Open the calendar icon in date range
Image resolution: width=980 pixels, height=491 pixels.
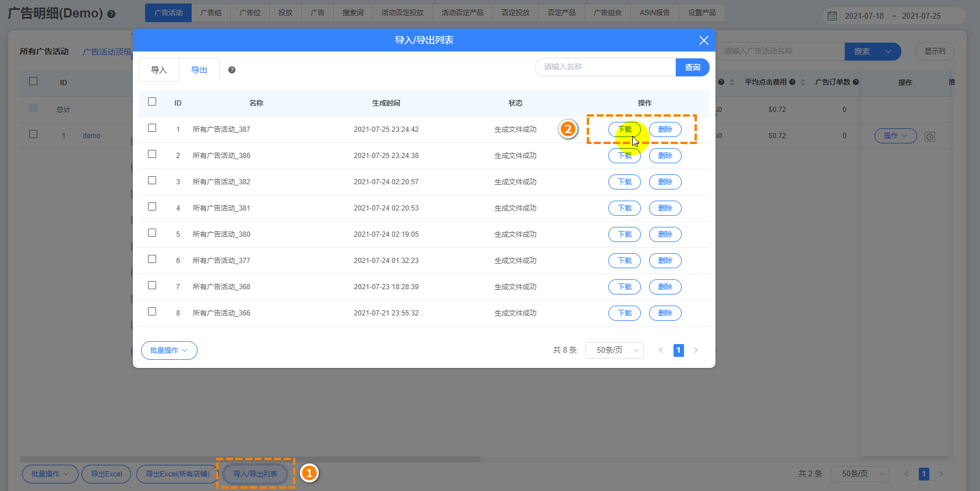pos(832,16)
